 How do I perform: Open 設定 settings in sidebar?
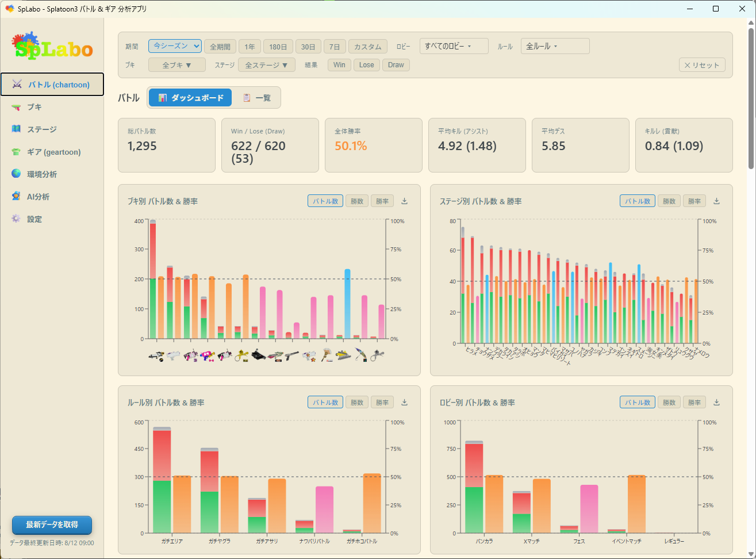coord(52,219)
